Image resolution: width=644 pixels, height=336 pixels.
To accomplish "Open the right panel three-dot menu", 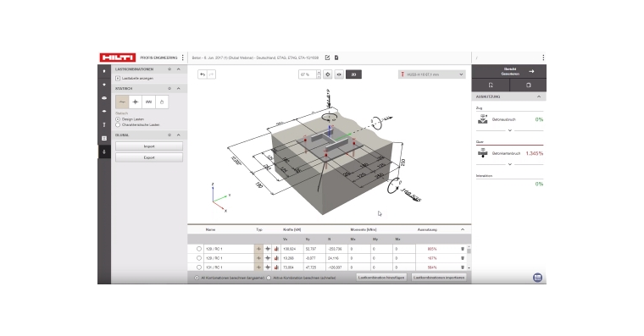I will [x=543, y=58].
